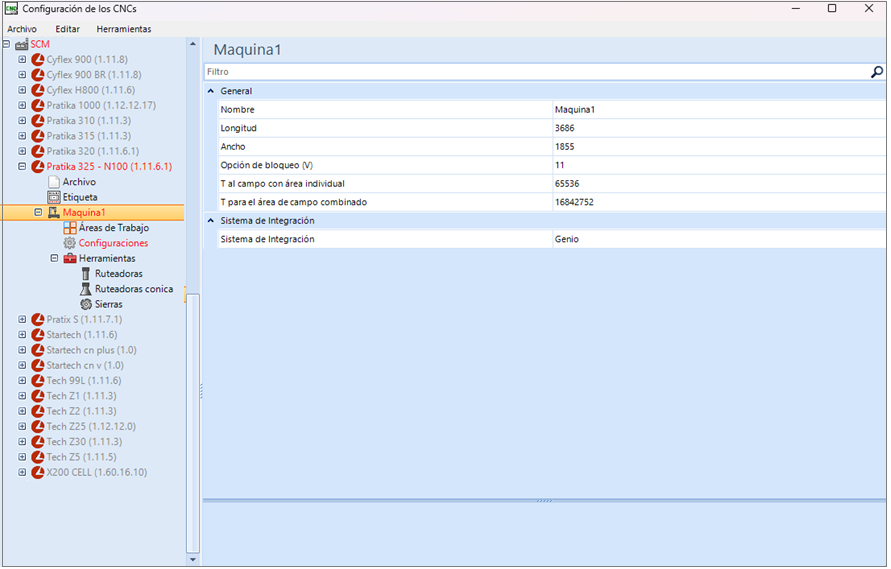Screen dimensions: 891x569
Task: Click the filter search magnifier icon
Action: pyautogui.click(x=877, y=72)
